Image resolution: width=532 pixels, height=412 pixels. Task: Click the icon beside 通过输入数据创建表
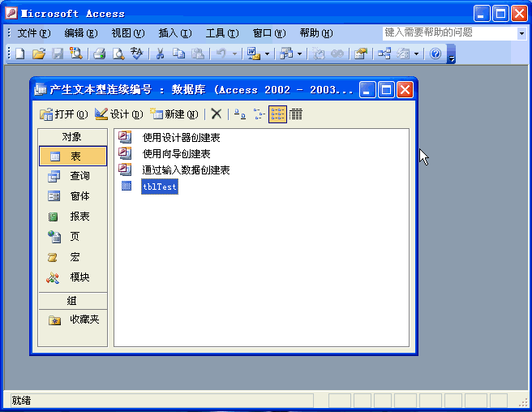point(125,170)
